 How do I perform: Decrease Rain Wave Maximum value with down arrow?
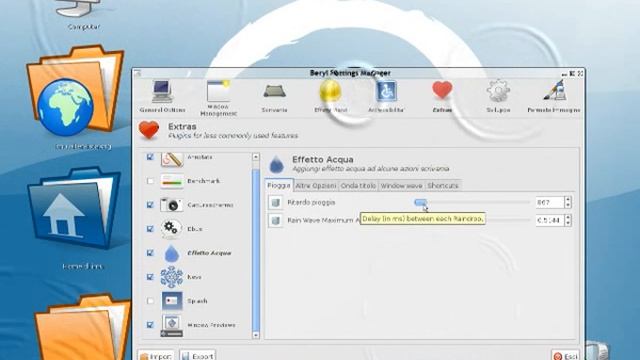tap(568, 223)
